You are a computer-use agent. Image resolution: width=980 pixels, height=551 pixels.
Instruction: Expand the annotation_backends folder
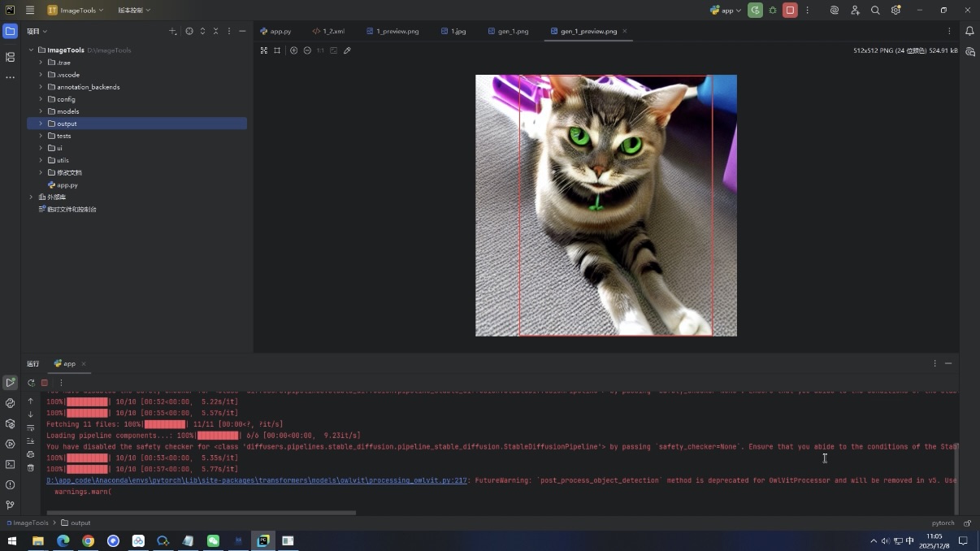pyautogui.click(x=41, y=87)
